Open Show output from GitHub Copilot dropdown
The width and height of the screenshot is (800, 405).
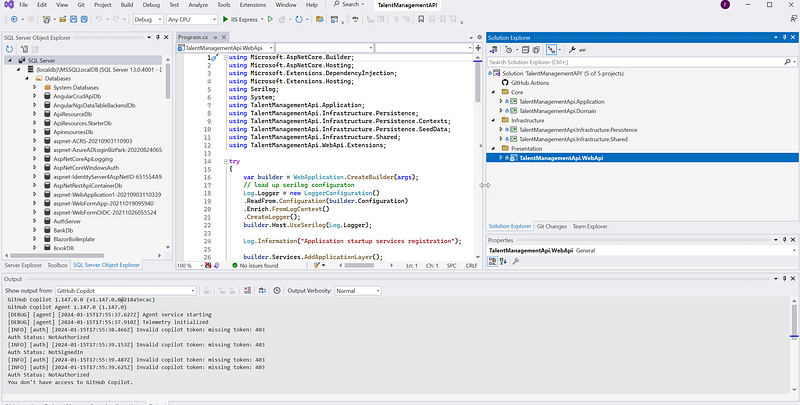click(125, 290)
